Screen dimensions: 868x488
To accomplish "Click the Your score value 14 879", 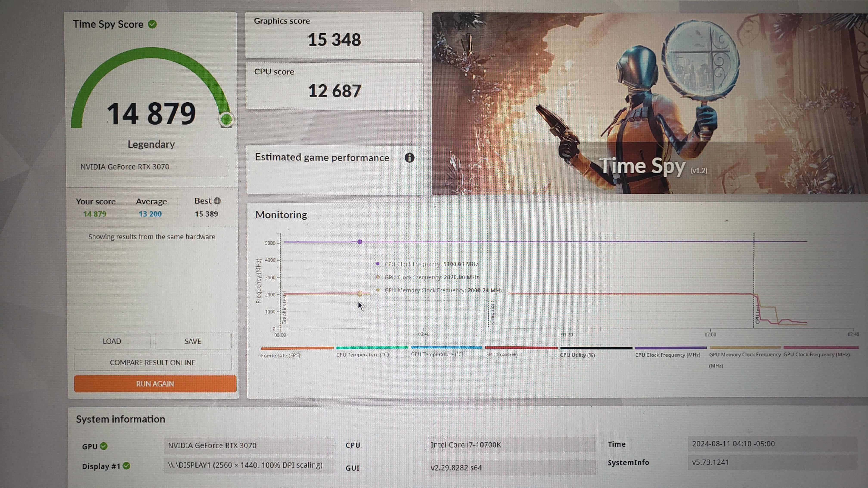I will (x=95, y=214).
